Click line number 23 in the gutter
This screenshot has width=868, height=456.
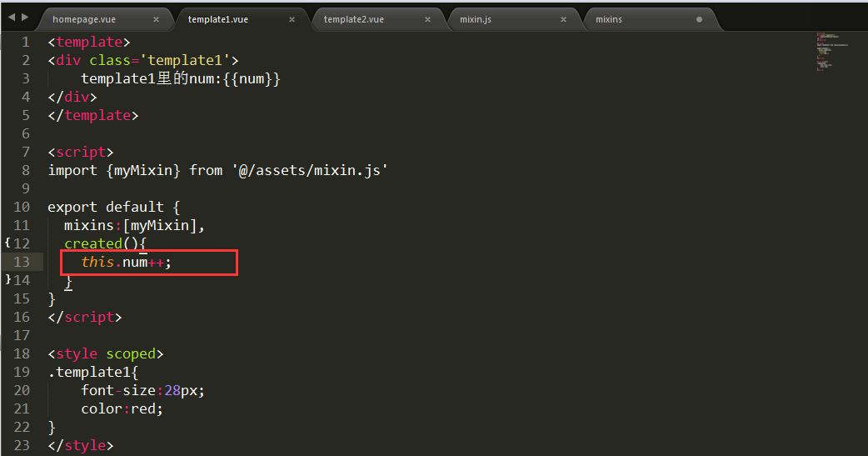tap(22, 445)
